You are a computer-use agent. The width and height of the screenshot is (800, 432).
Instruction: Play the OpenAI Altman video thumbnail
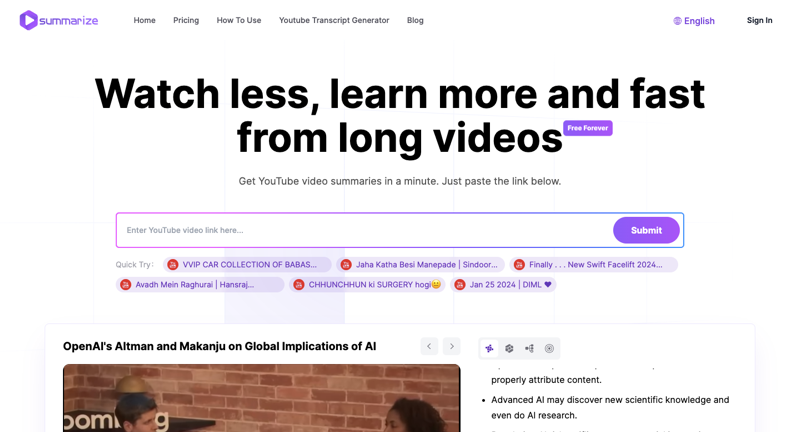pos(262,398)
